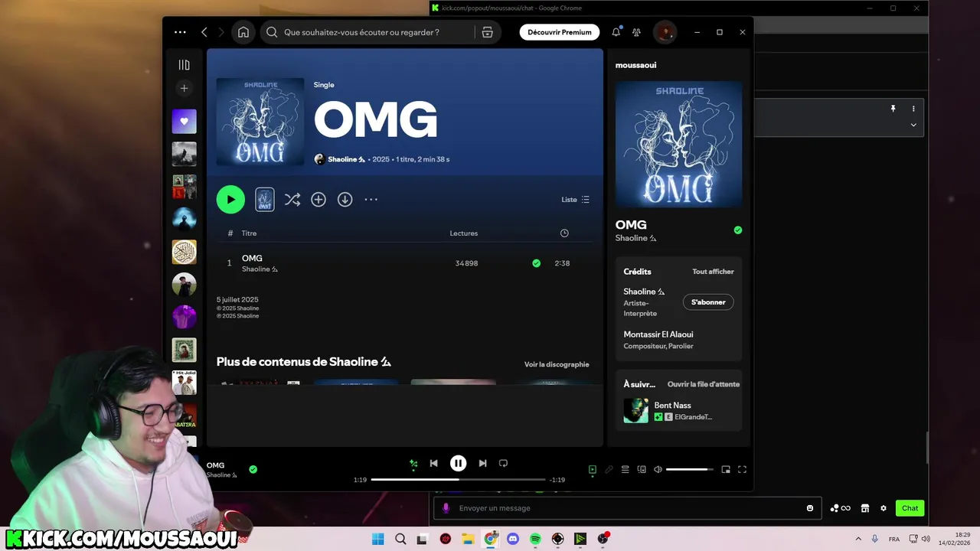Play the OMG single with the green button
The image size is (980, 551).
(x=230, y=199)
